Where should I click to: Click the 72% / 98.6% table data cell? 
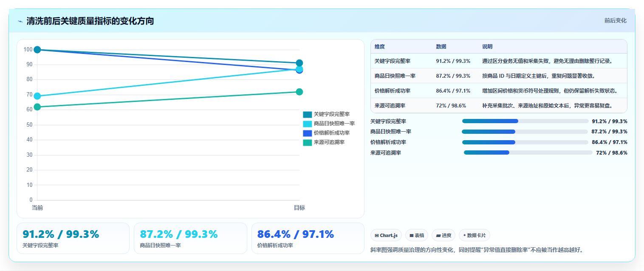[x=455, y=105]
